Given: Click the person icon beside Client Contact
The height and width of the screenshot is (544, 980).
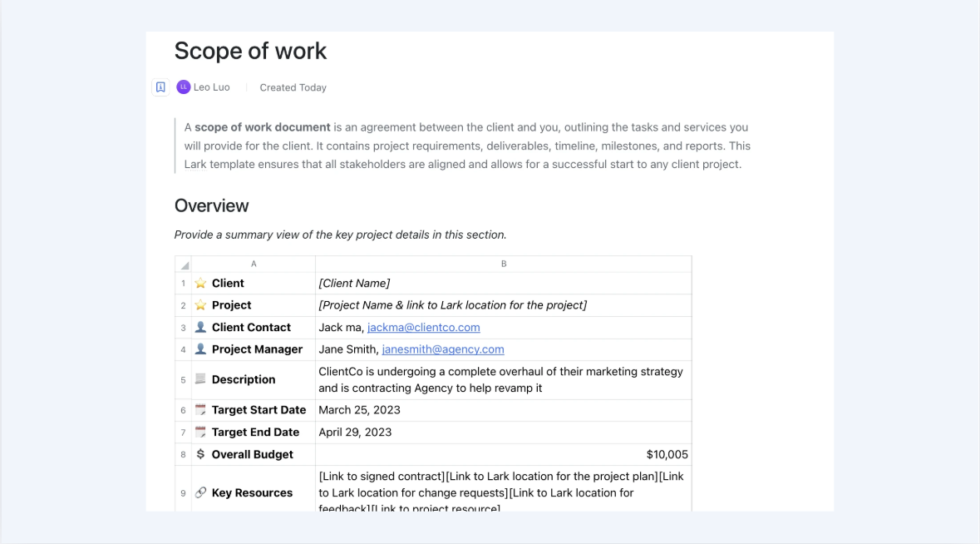Looking at the screenshot, I should coord(200,327).
